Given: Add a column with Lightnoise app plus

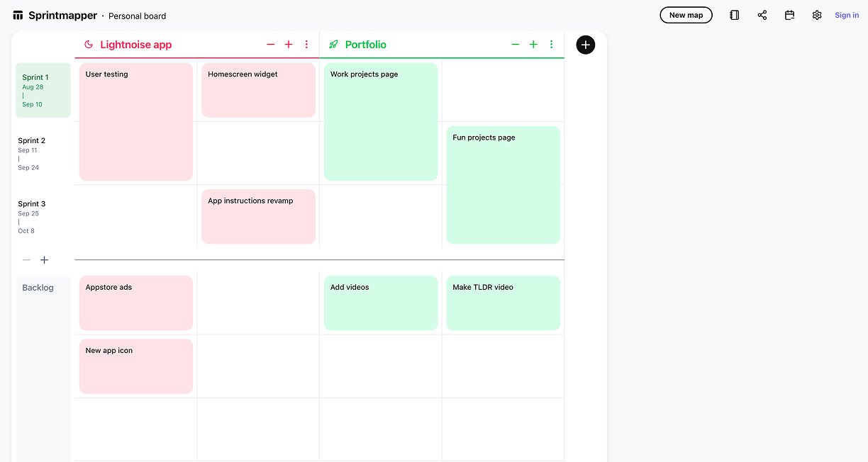Looking at the screenshot, I should pos(289,45).
